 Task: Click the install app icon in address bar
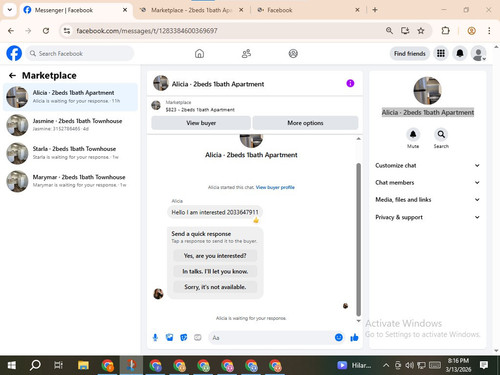pos(405,31)
